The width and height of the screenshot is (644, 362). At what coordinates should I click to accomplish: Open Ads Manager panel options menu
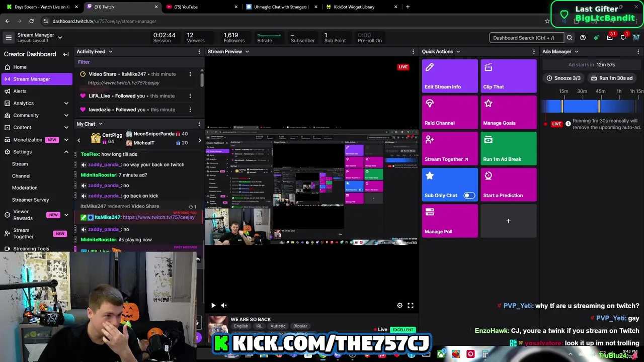638,52
